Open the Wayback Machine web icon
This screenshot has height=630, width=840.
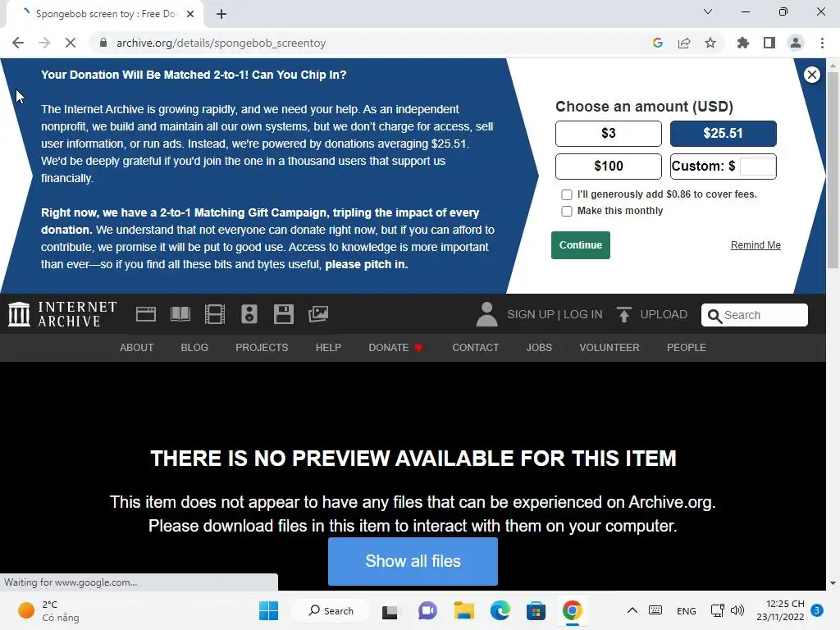[146, 314]
